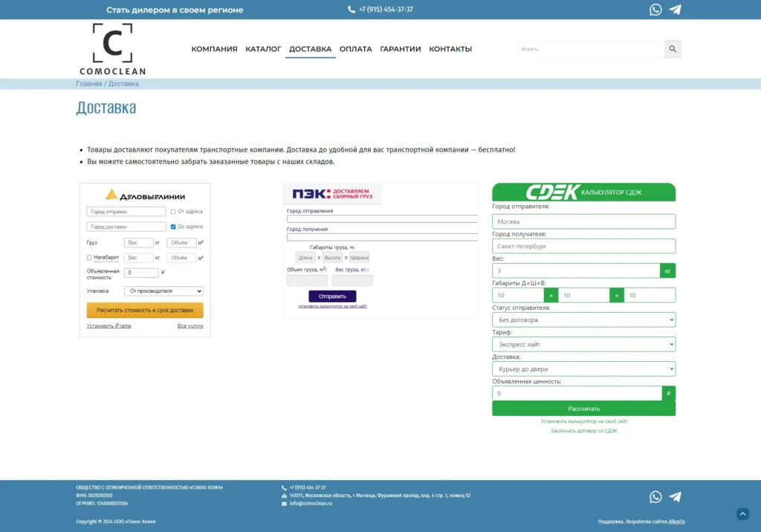Enable the 'Негабарит' checkbox
This screenshot has width=761, height=532.
(x=89, y=258)
